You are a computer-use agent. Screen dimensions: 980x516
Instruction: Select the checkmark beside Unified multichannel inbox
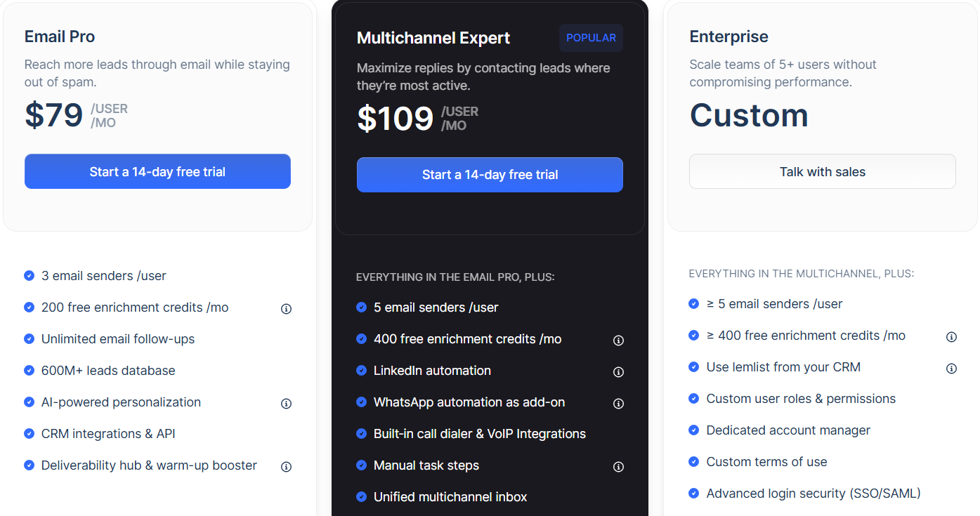point(361,496)
